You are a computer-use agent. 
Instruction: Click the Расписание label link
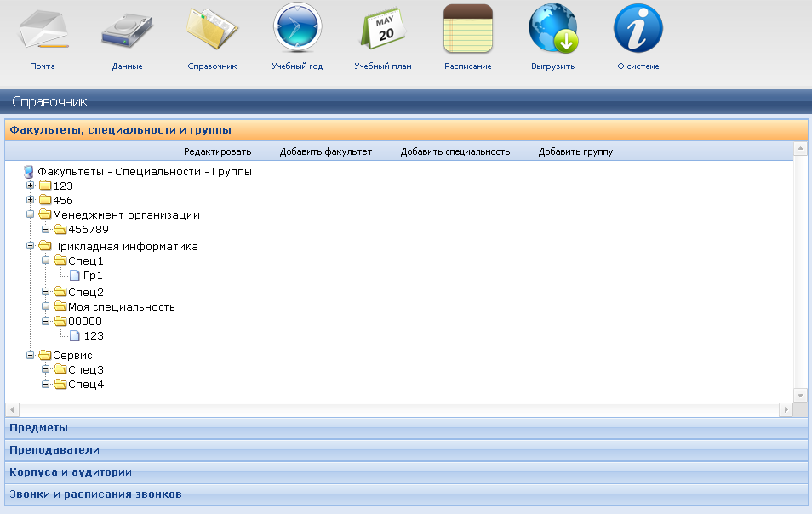point(467,66)
